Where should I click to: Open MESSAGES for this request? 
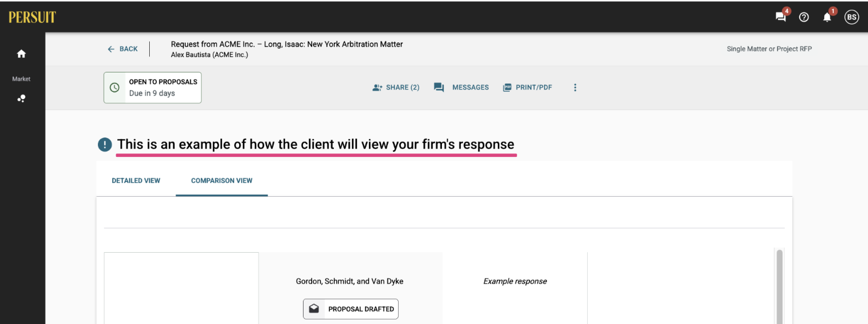coord(461,87)
